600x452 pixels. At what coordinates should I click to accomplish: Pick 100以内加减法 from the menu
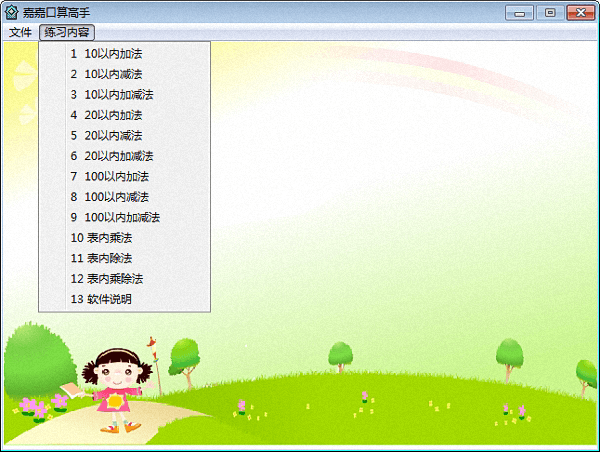(120, 217)
